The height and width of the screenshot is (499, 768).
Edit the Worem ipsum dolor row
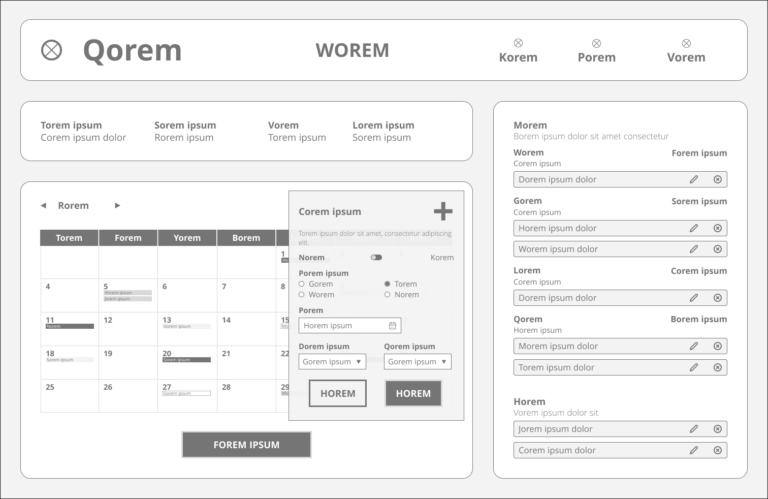tap(694, 249)
